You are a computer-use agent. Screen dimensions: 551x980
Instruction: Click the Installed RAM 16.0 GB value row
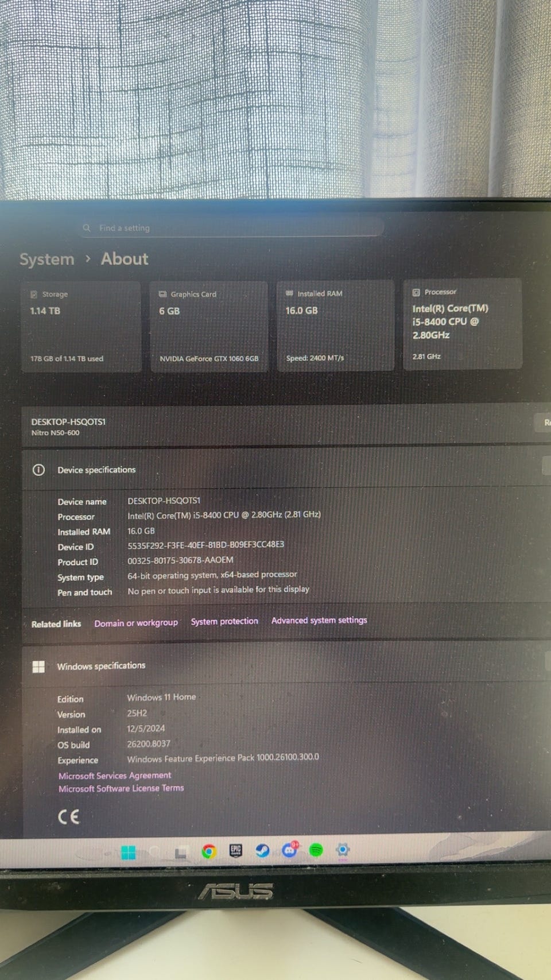[x=141, y=531]
